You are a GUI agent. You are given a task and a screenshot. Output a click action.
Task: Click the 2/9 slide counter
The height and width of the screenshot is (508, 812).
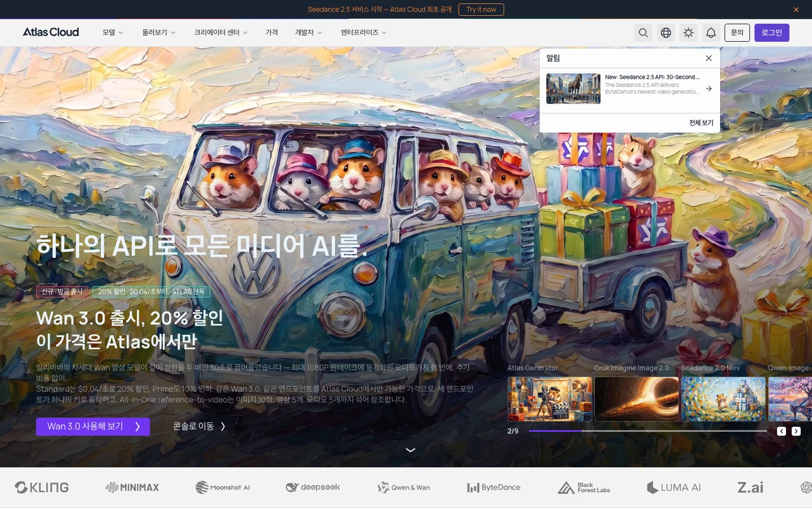513,431
